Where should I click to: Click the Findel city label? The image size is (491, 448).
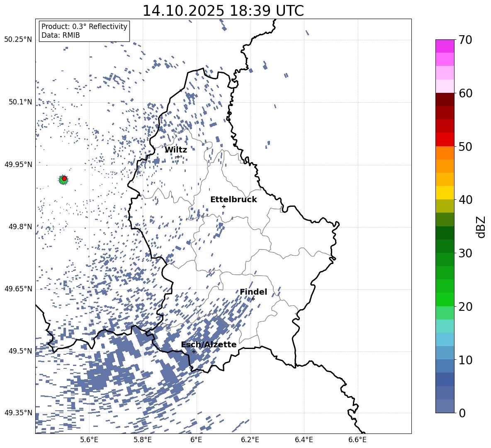coord(253,292)
